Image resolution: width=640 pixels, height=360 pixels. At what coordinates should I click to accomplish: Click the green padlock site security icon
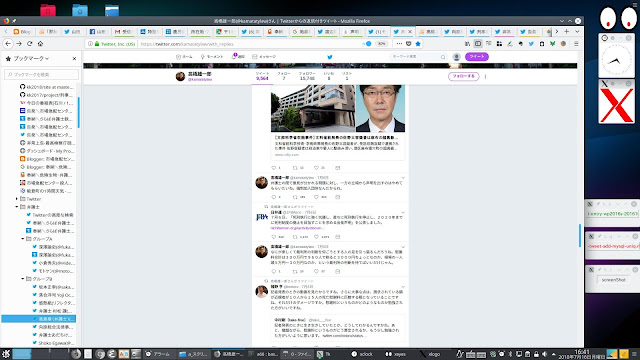pos(97,44)
